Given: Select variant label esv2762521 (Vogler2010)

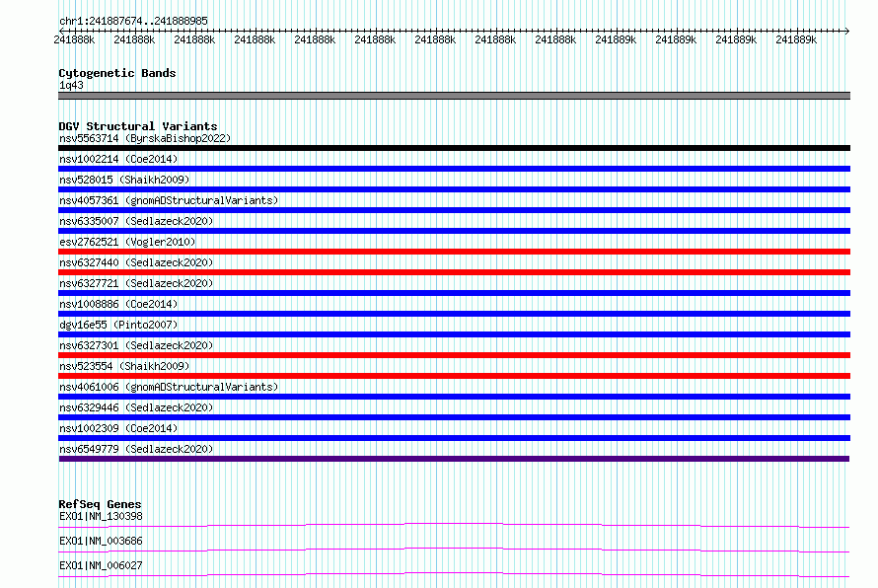Looking at the screenshot, I should 127,242.
